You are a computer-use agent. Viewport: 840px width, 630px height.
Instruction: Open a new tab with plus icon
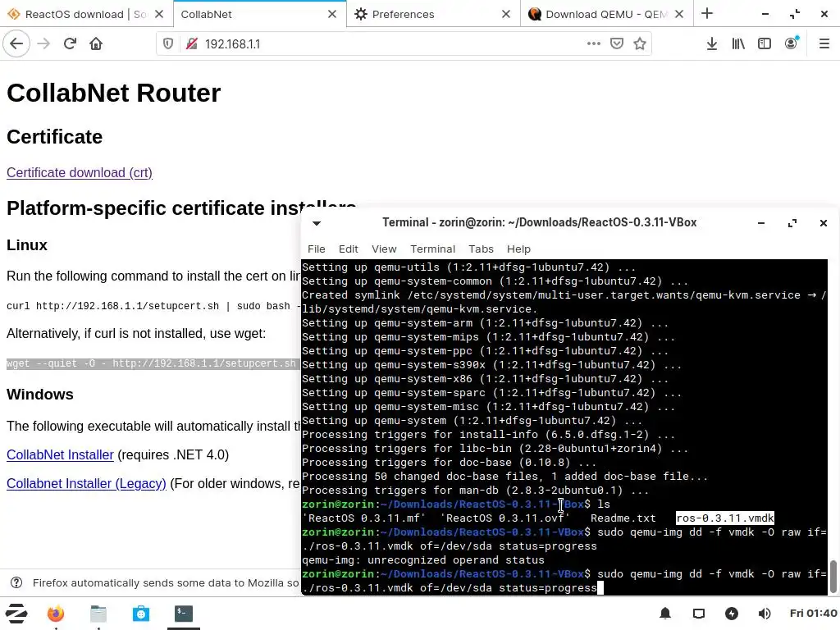(x=707, y=14)
